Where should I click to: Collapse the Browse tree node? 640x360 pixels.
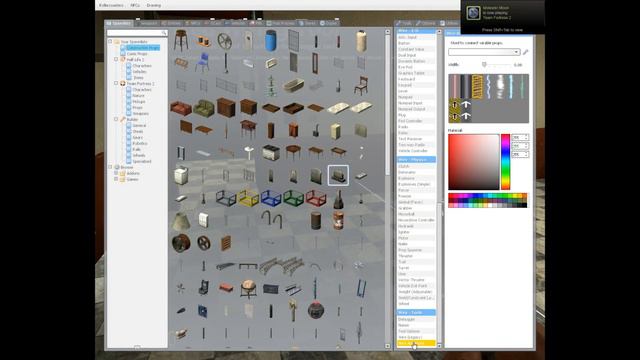(110, 167)
